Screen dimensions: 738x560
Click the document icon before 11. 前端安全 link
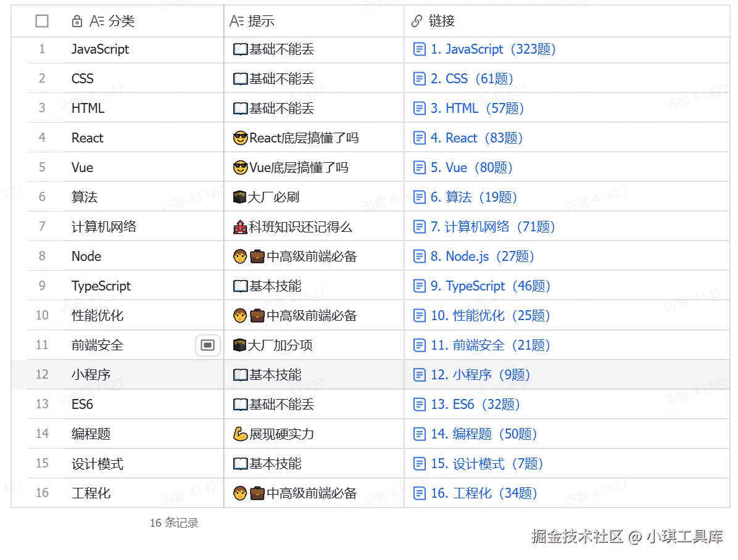point(419,345)
